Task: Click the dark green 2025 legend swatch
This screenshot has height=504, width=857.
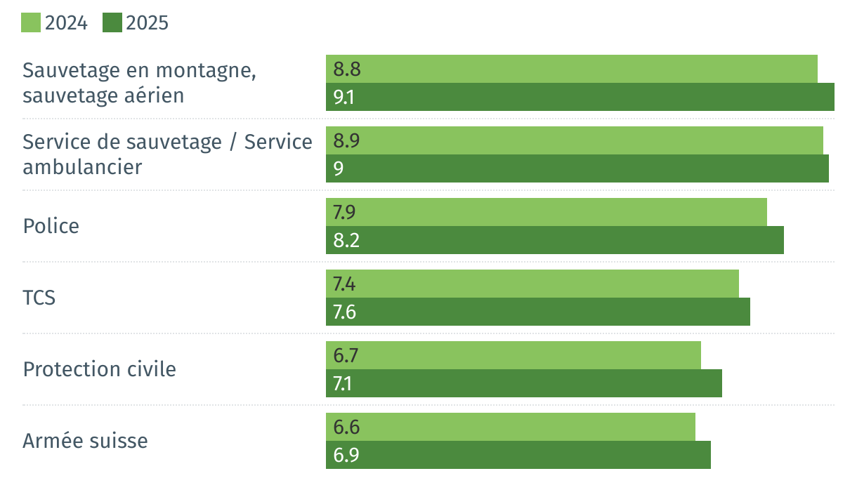Action: tap(112, 23)
